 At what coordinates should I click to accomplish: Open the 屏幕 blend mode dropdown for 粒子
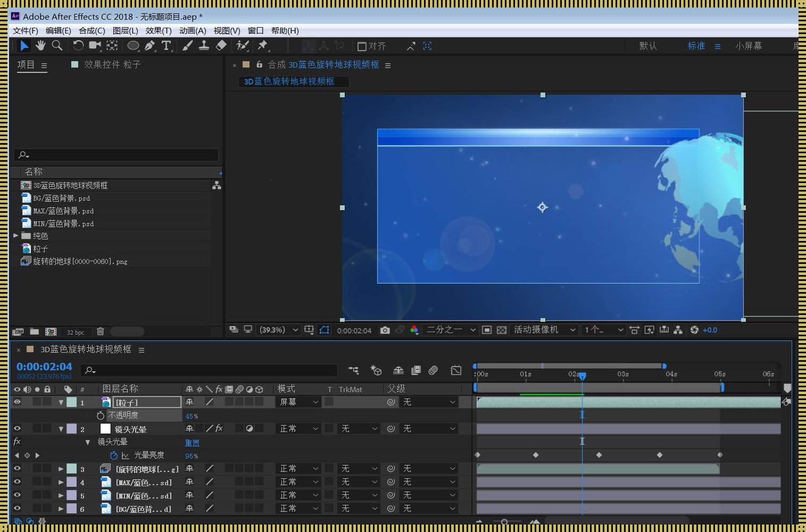point(298,402)
